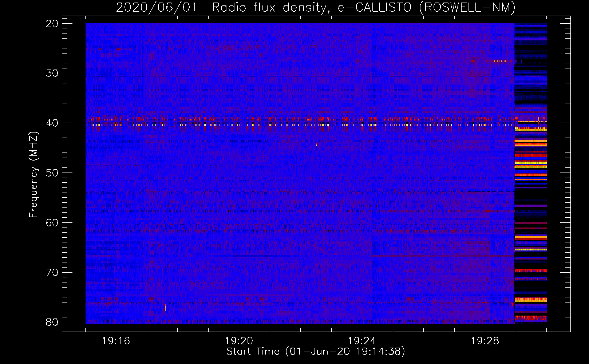Screen dimensions: 589x364
Task: Click the 50 frequency tick label
Action: 52,173
